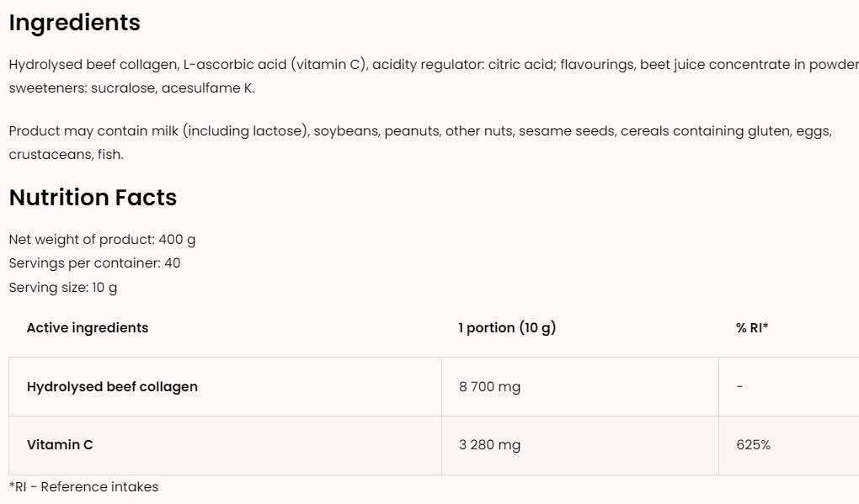Click the dash RI cell for collagen
The image size is (859, 504).
739,387
